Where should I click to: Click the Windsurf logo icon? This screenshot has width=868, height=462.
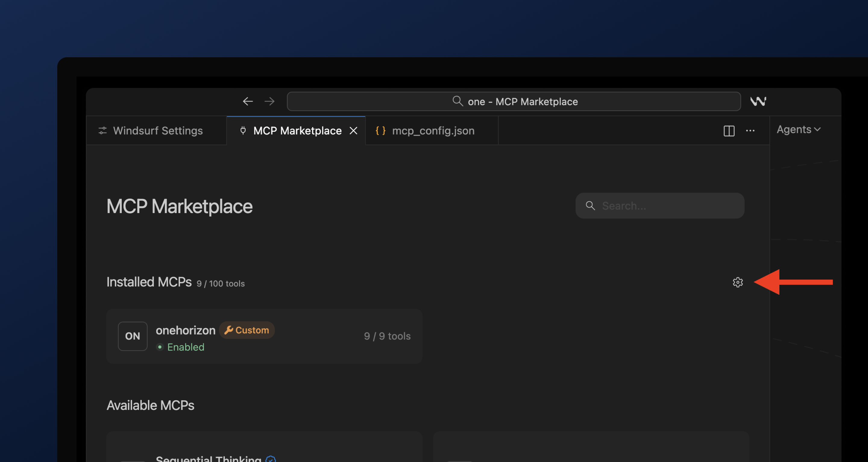tap(758, 101)
